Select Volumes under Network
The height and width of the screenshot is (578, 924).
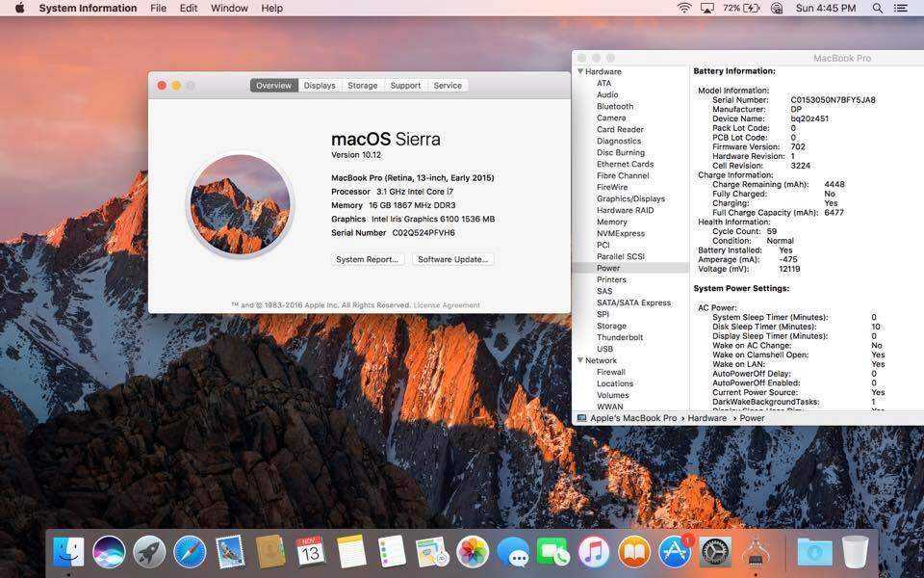613,395
